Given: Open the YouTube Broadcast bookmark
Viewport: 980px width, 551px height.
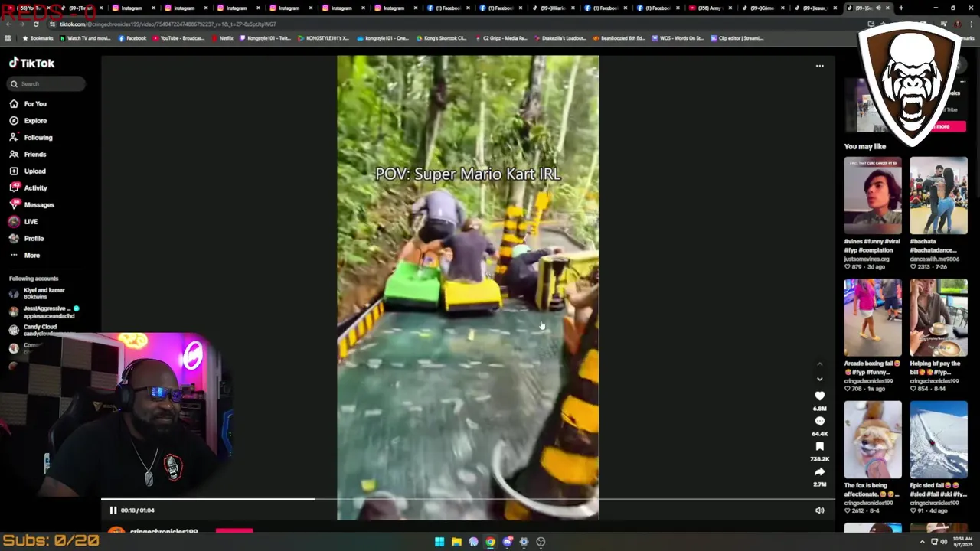Looking at the screenshot, I should (179, 38).
